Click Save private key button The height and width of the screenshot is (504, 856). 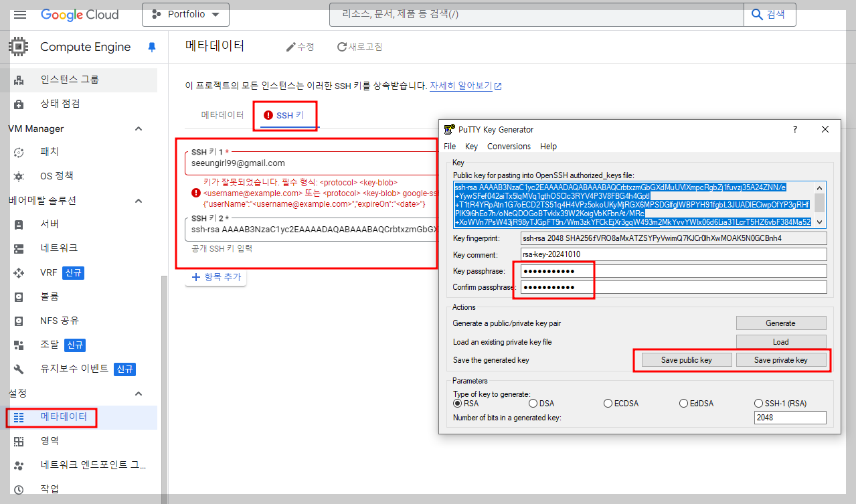tap(780, 360)
